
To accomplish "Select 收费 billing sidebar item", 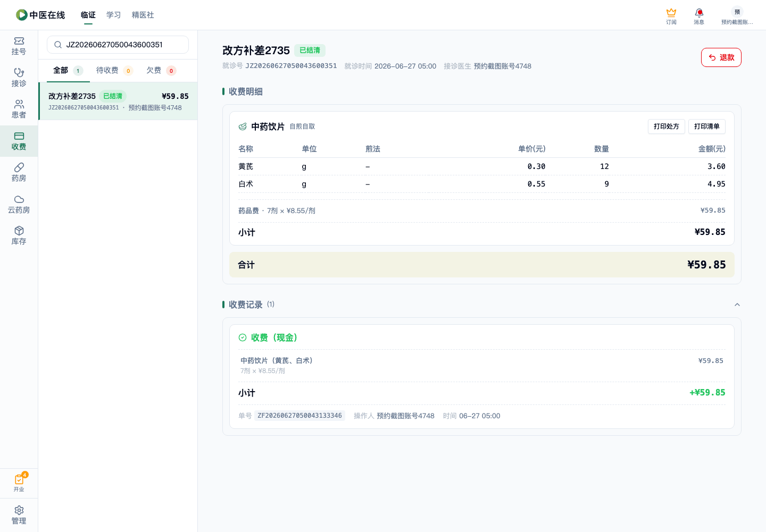I will point(19,141).
